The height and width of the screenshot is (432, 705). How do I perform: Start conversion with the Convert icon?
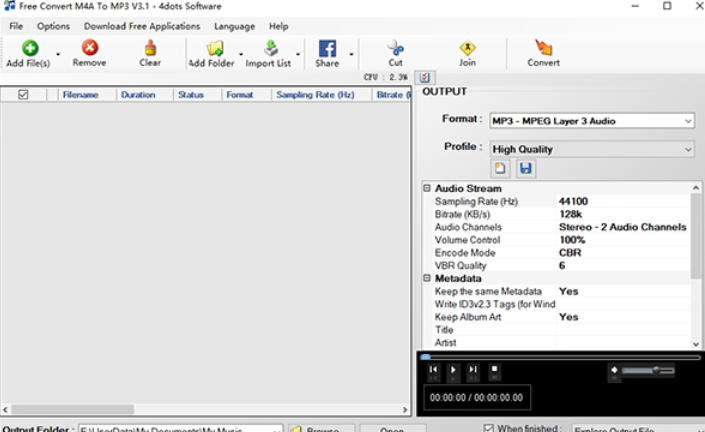coord(543,48)
